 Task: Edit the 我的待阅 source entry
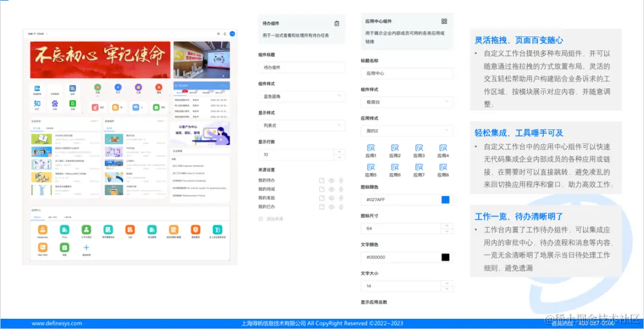pos(322,189)
